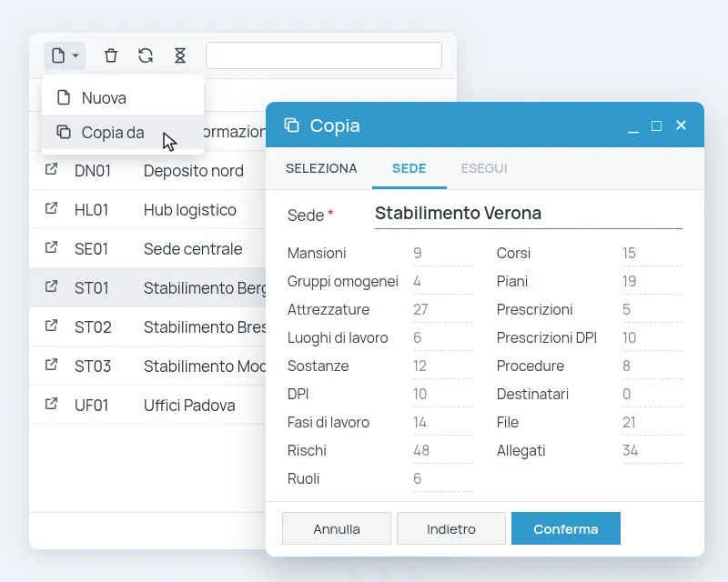
Task: Select the Hub logistico row
Action: pos(147,209)
